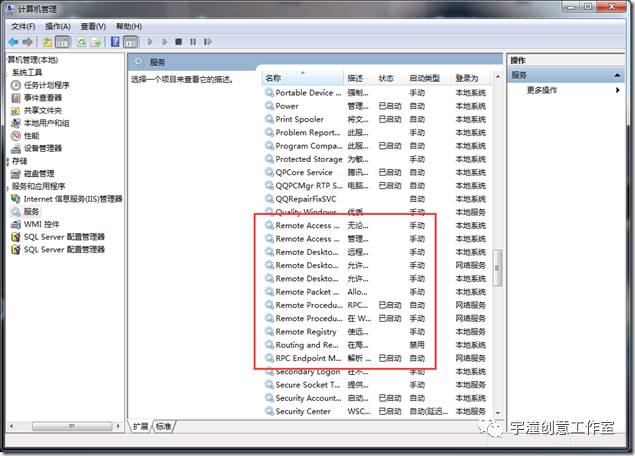Select the Power service row
Image resolution: width=635 pixels, height=456 pixels.
tap(377, 106)
